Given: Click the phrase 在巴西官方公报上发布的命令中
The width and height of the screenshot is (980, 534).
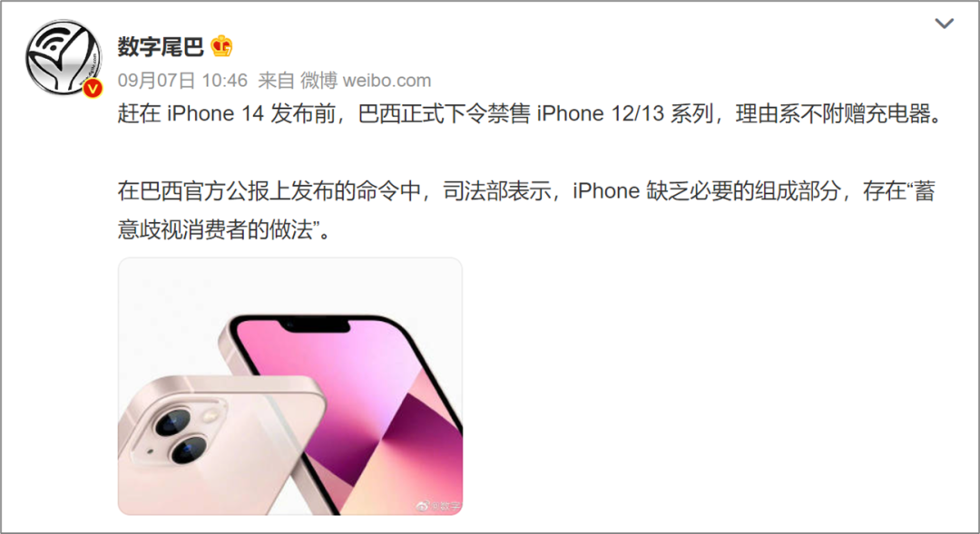Looking at the screenshot, I should coord(269,191).
